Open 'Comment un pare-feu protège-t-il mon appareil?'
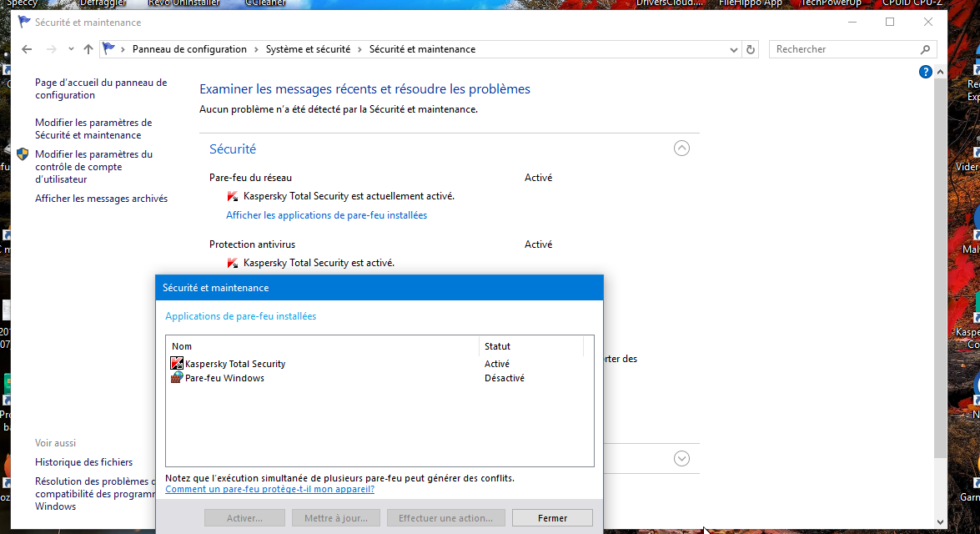 [x=270, y=489]
